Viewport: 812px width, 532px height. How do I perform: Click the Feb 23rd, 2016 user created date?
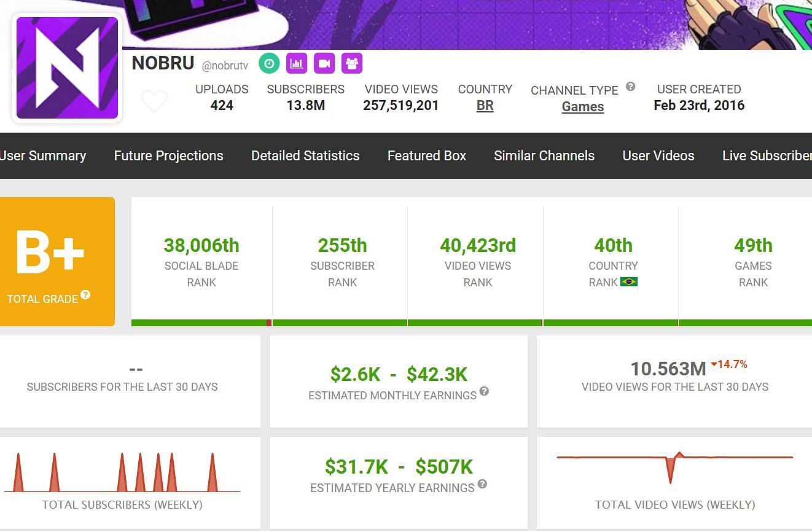point(699,106)
